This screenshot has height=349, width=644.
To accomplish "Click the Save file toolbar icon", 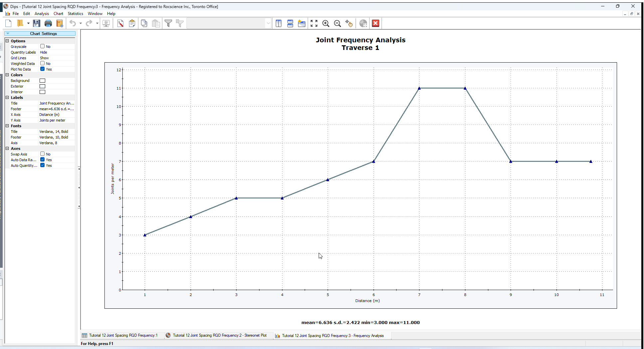I will pyautogui.click(x=37, y=23).
